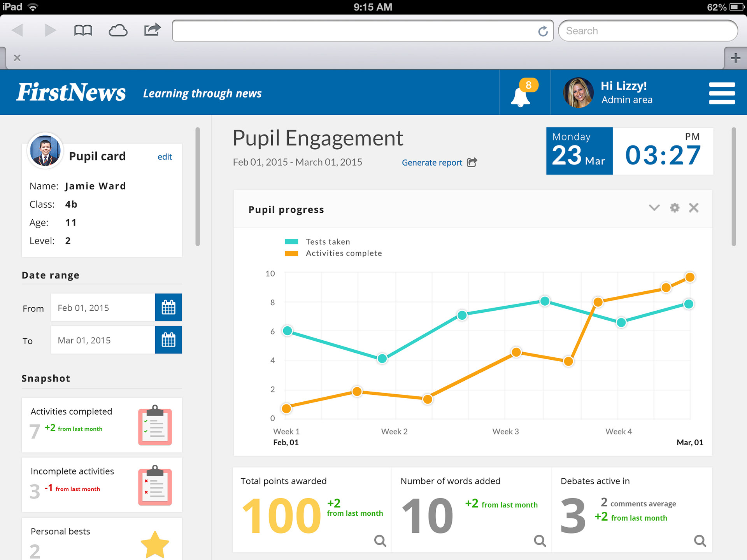Screen dimensions: 747x560
Task: Magnify Number of words added details
Action: click(x=540, y=540)
